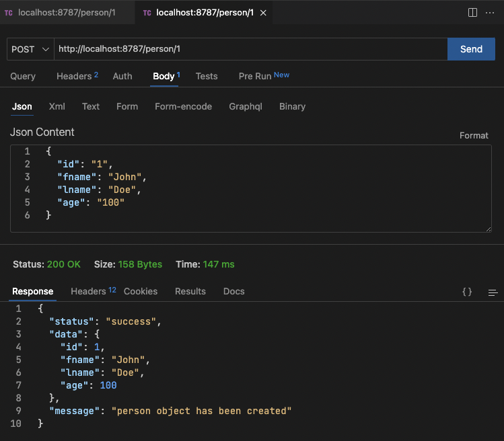Screen dimensions: 504x441
Task: Choose the Form-encode body type
Action: (183, 106)
